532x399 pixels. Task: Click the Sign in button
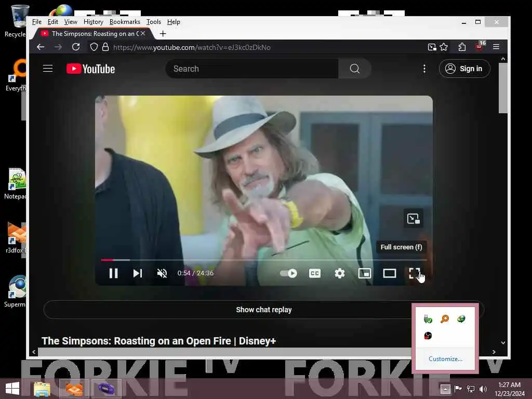[464, 69]
